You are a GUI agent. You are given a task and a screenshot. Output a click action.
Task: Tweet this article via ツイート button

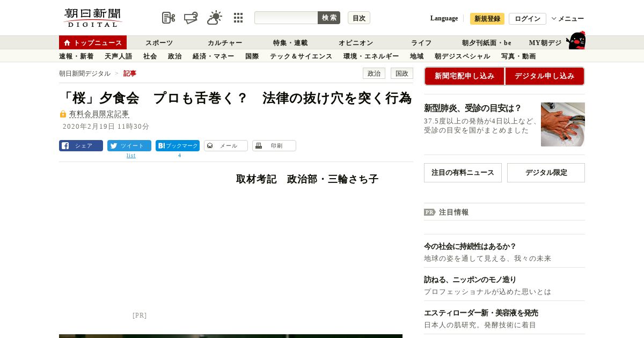129,146
